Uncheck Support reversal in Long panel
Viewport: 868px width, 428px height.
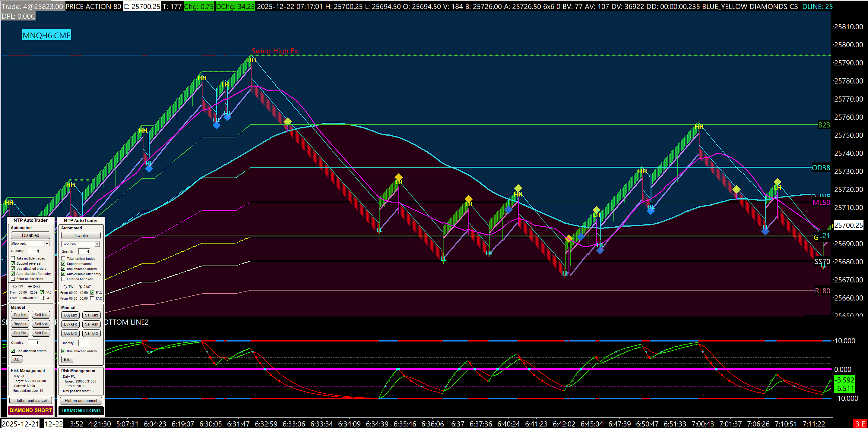63,264
